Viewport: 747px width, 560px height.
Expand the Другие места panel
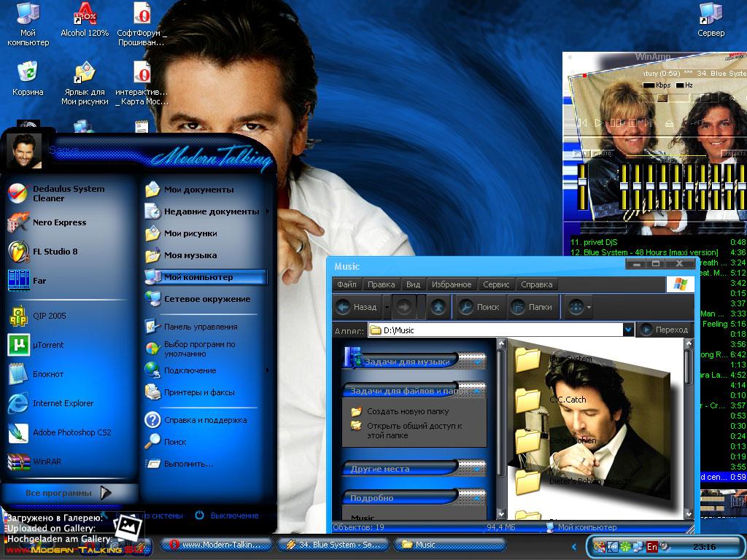click(x=478, y=469)
